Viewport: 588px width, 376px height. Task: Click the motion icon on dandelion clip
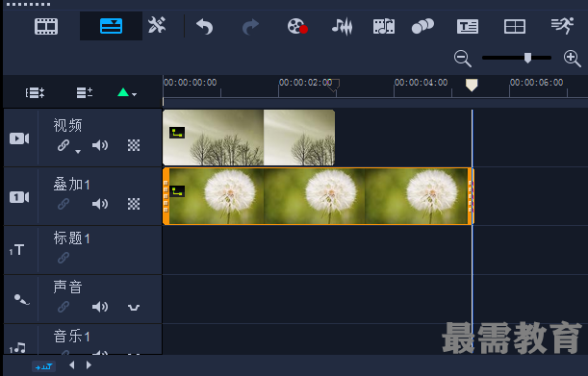[177, 191]
